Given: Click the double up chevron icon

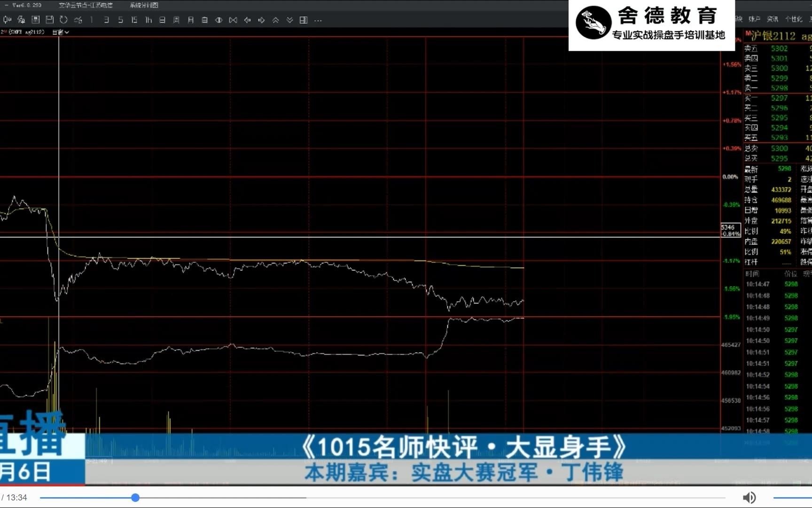Looking at the screenshot, I should [275, 20].
